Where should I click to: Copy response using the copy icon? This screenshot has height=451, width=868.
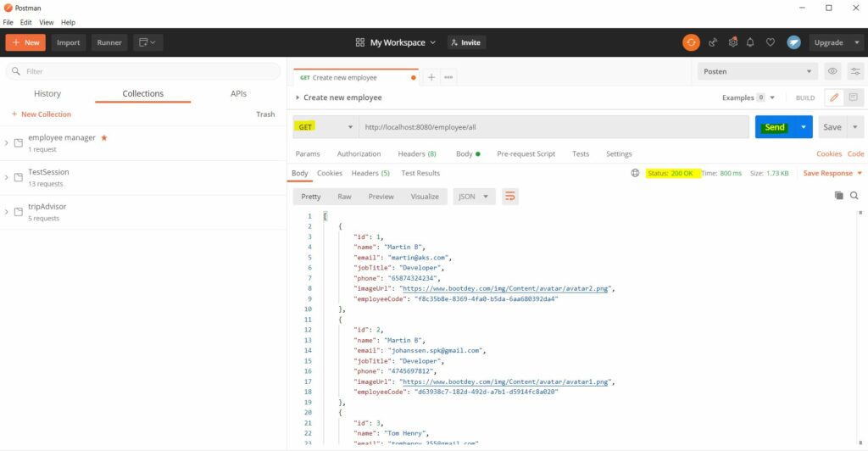tap(838, 195)
